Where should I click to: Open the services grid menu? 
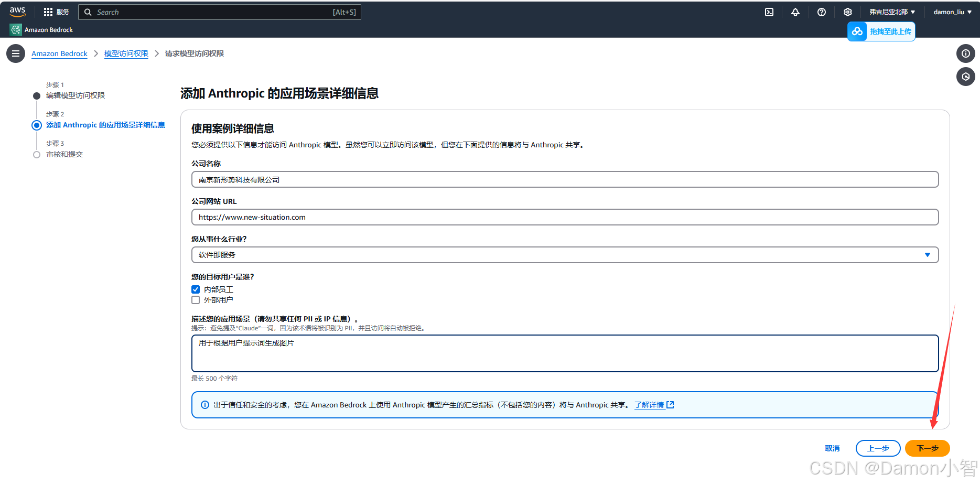coord(48,12)
